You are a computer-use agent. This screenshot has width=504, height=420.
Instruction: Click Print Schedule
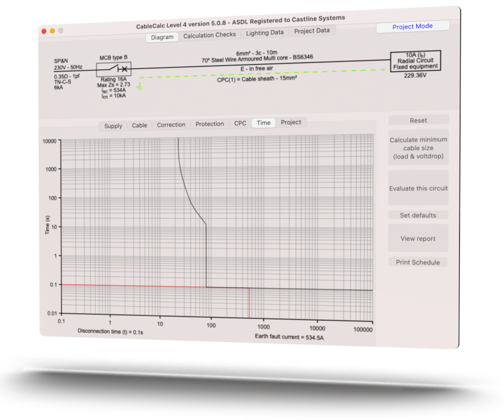tap(418, 262)
